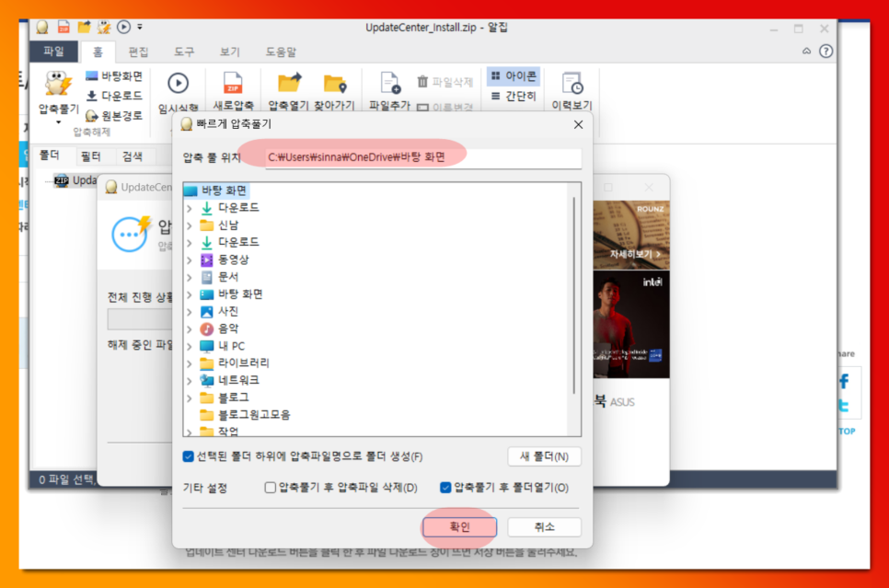Image resolution: width=889 pixels, height=588 pixels.
Task: Select 원본경로 extract option in ribbon
Action: [114, 116]
